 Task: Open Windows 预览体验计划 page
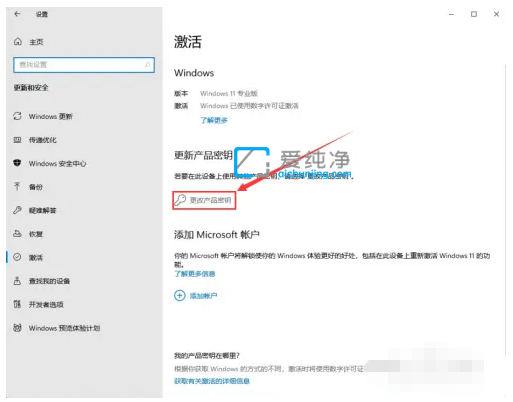pyautogui.click(x=64, y=328)
